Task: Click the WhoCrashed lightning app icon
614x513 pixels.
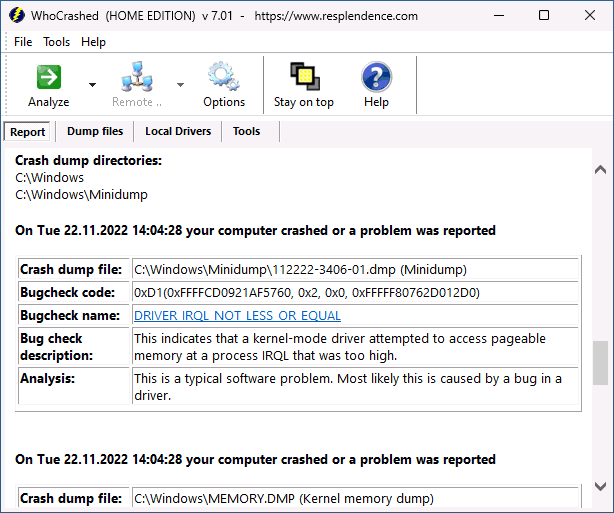Action: click(17, 16)
